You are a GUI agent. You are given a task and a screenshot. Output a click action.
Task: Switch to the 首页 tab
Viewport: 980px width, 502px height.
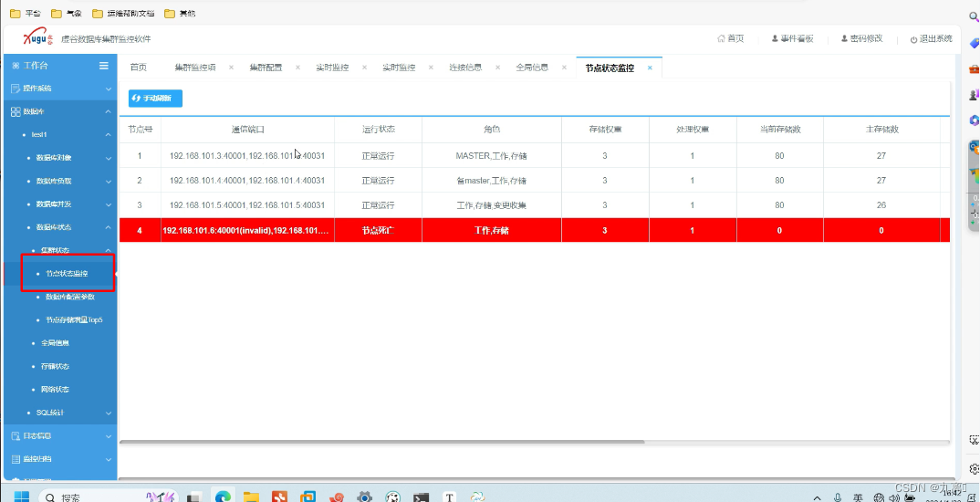click(x=138, y=68)
